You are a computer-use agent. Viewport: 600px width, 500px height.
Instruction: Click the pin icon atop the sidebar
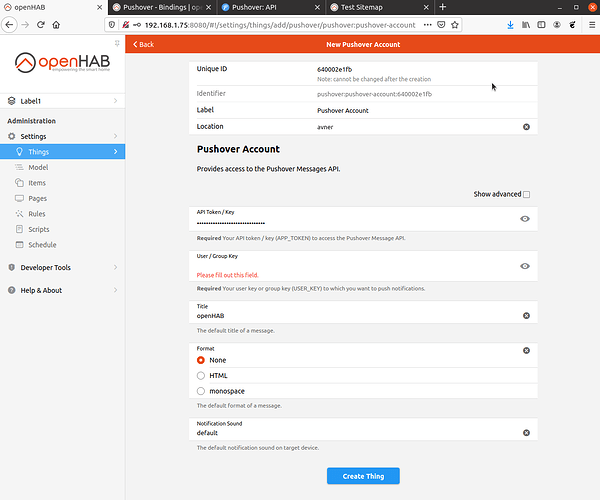117,43
